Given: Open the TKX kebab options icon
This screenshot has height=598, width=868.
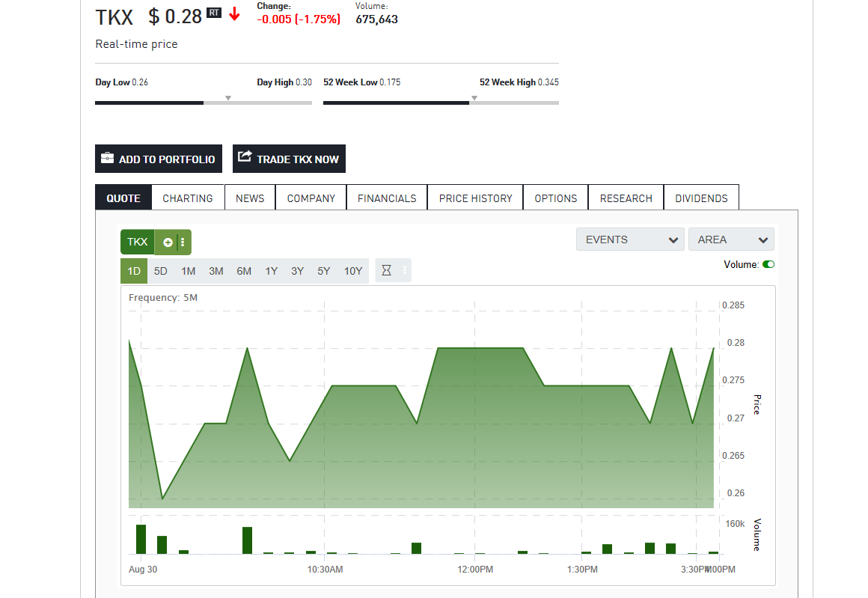Looking at the screenshot, I should (180, 241).
